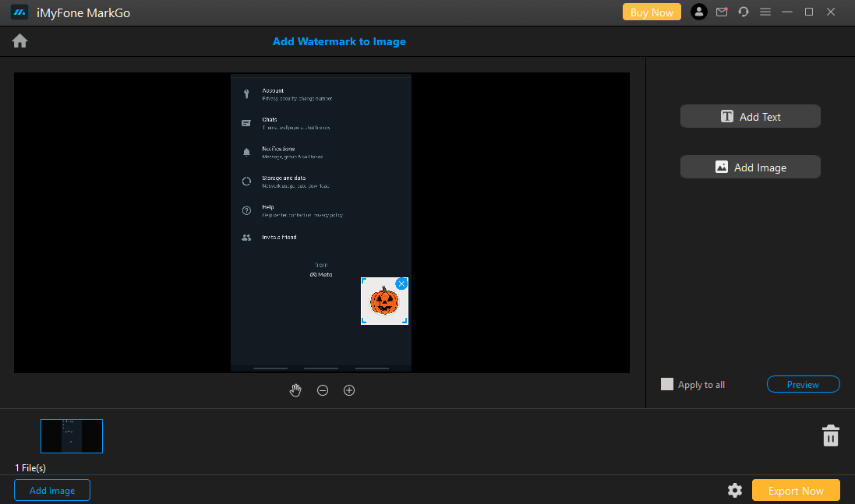Click the Export Now button
Screen dimensions: 855x504
tap(796, 491)
